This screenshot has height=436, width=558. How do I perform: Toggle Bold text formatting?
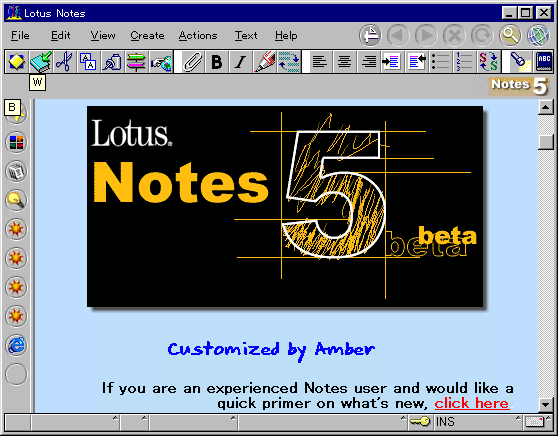(x=217, y=62)
